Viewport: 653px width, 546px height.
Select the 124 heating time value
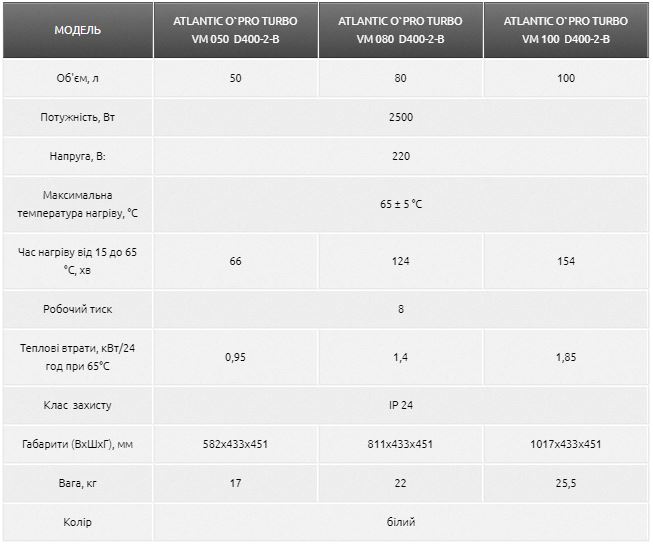(400, 261)
